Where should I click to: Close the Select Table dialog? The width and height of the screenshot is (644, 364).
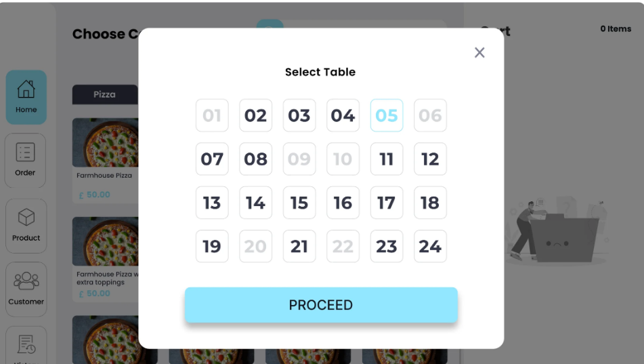point(479,53)
